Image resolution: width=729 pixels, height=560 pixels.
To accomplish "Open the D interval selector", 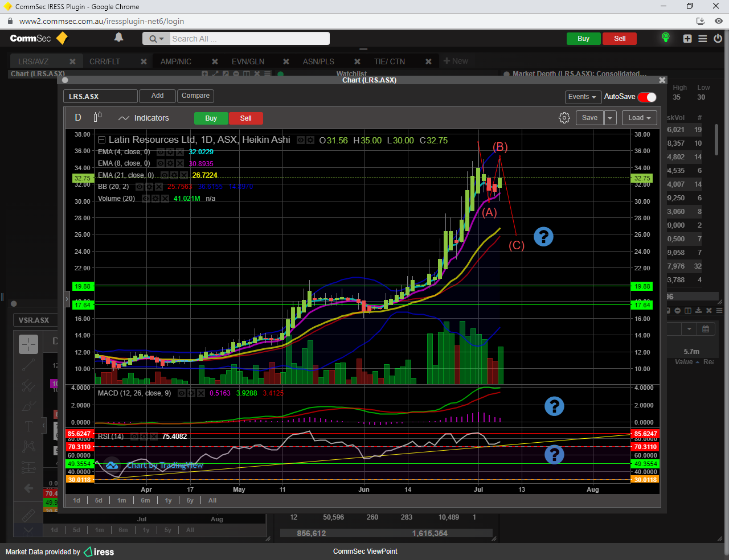I will tap(78, 118).
